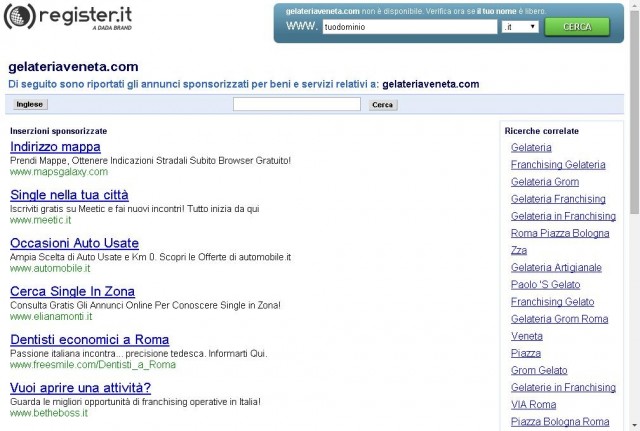Open the Indirizzo mappa ad link
Viewport: 640px width, 431px height.
[x=56, y=147]
